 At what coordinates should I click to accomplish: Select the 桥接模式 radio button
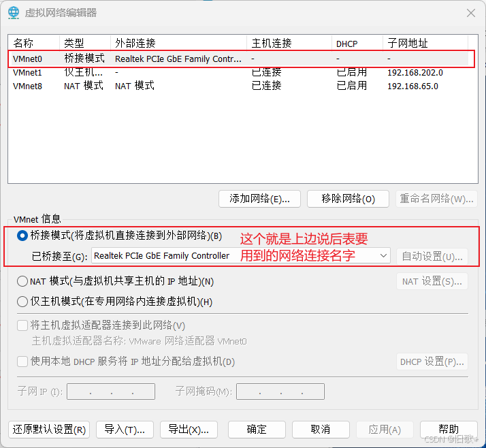click(22, 236)
